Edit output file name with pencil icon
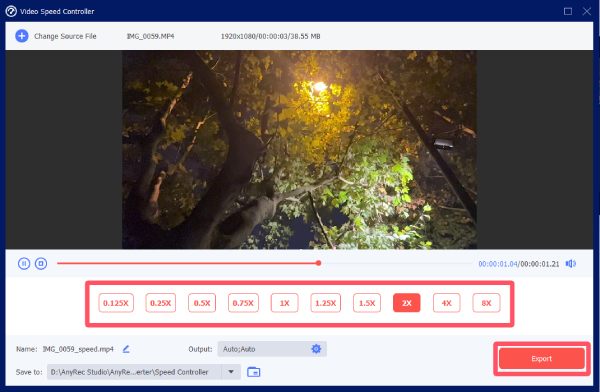The image size is (600, 392). click(x=126, y=349)
